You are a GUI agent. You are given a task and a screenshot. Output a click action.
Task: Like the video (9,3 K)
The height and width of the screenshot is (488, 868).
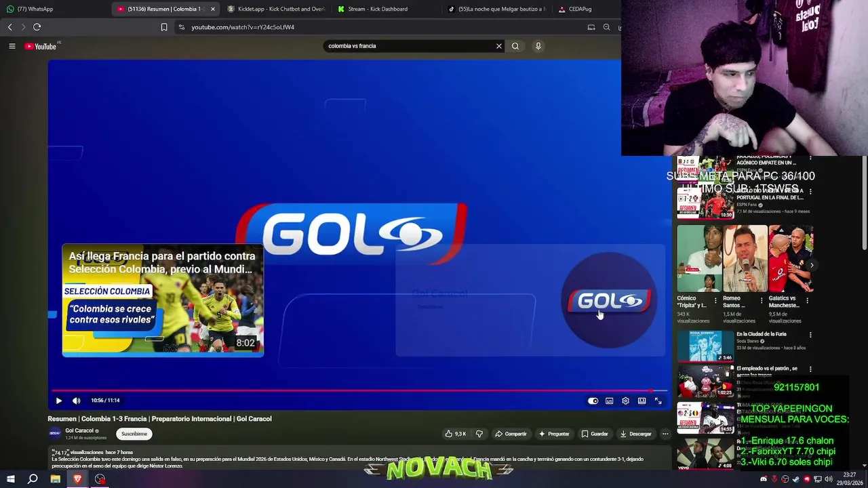[x=456, y=434]
